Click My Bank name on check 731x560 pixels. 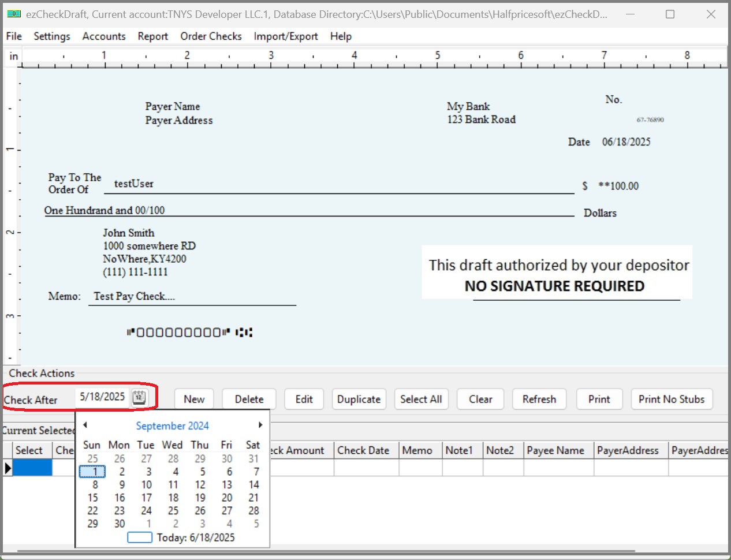(x=468, y=106)
